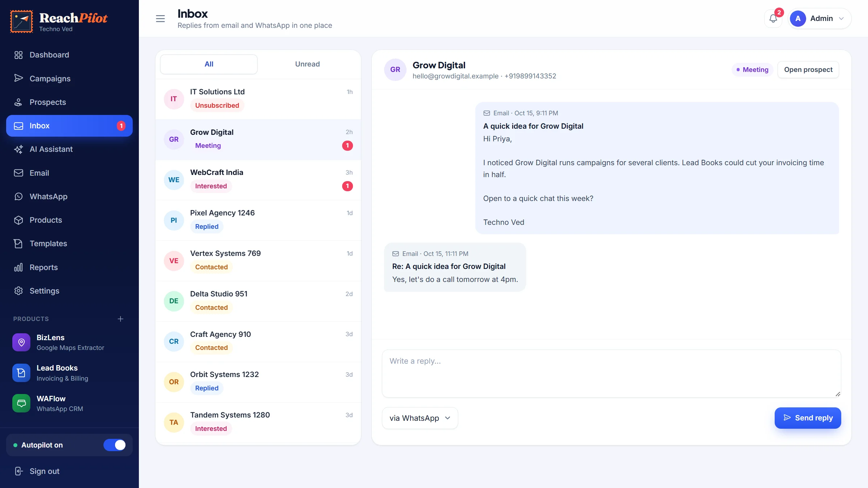Open Orbit Systems 1232 conversation

click(x=258, y=382)
